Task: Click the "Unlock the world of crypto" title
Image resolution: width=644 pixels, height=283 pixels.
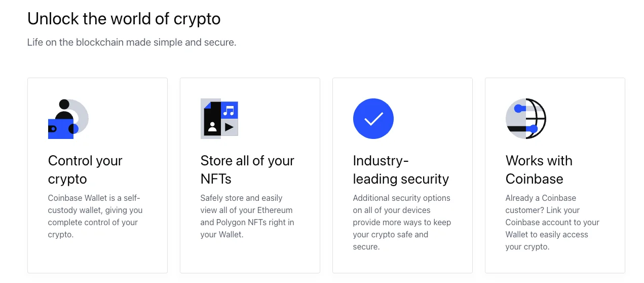Action: [x=124, y=19]
